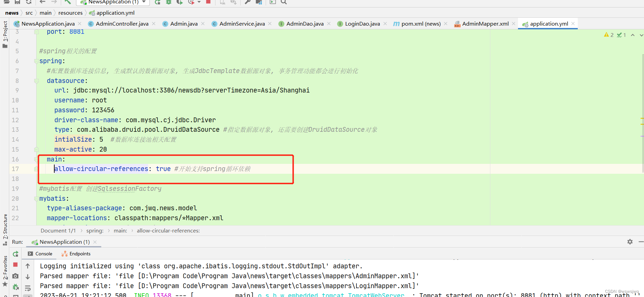644x297 pixels.
Task: Navigate back with the left arrow icon
Action: 42,2
